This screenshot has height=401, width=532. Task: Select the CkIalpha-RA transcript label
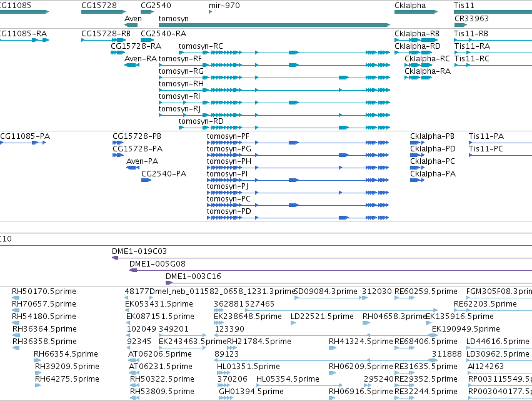pyautogui.click(x=428, y=71)
